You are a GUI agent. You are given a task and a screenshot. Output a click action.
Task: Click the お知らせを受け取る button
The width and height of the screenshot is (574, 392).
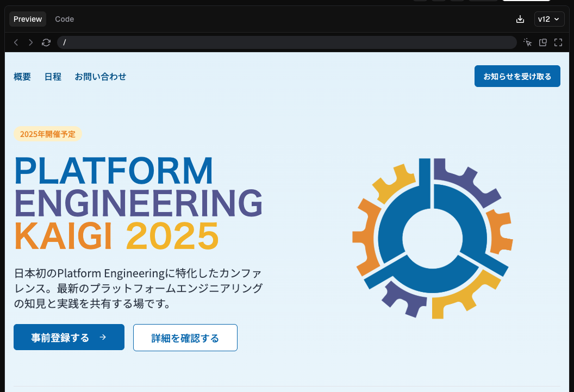(517, 76)
